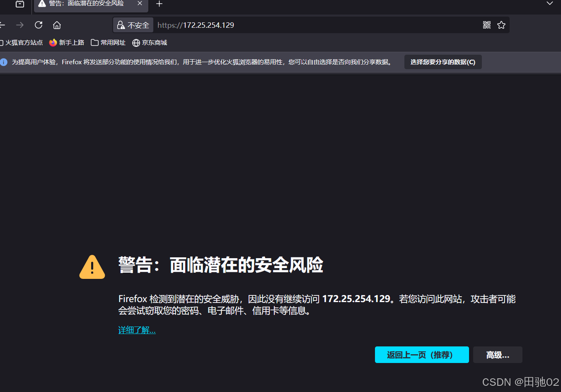Click the info icon in notification bar
Image resolution: width=561 pixels, height=392 pixels.
(4, 62)
